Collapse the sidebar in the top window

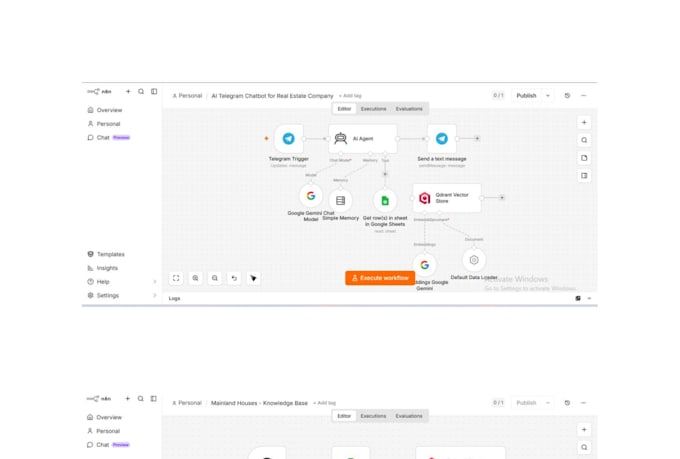click(154, 92)
